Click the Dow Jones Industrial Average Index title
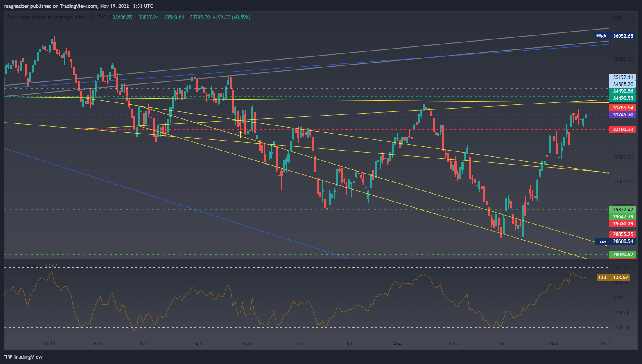 click(46, 17)
